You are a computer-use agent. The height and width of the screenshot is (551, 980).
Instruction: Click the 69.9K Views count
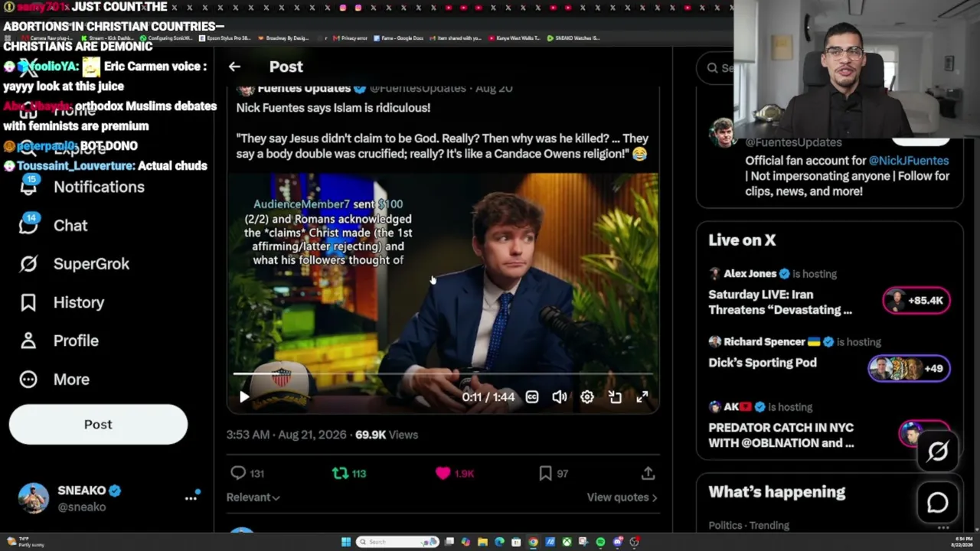[387, 435]
